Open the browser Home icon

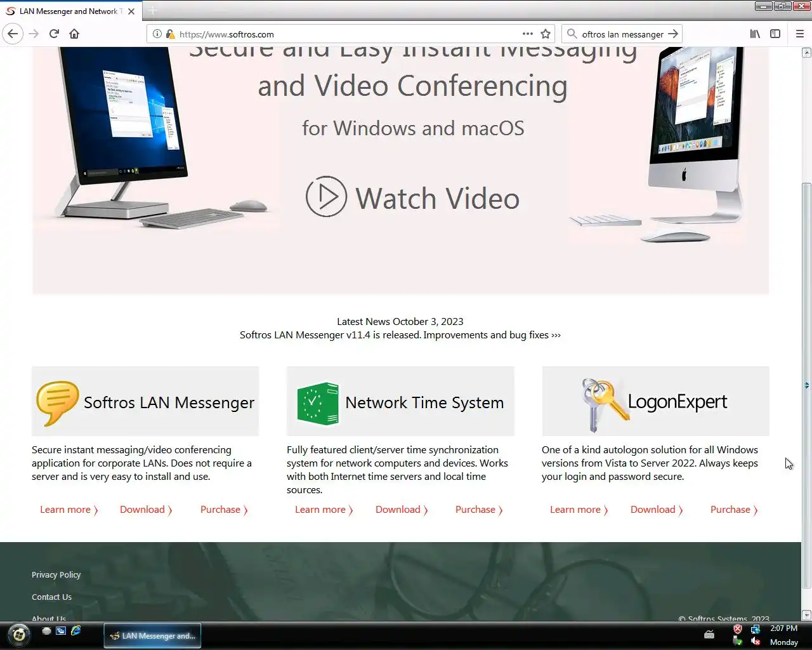pyautogui.click(x=74, y=34)
